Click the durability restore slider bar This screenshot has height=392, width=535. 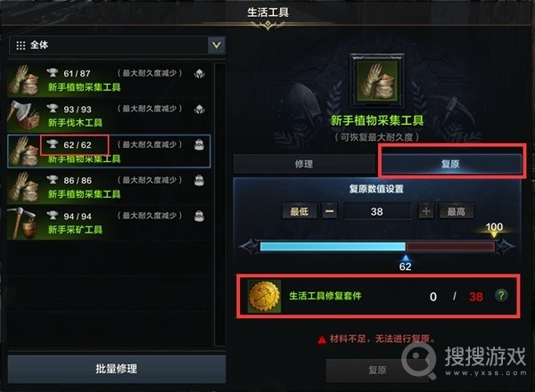[x=377, y=247]
